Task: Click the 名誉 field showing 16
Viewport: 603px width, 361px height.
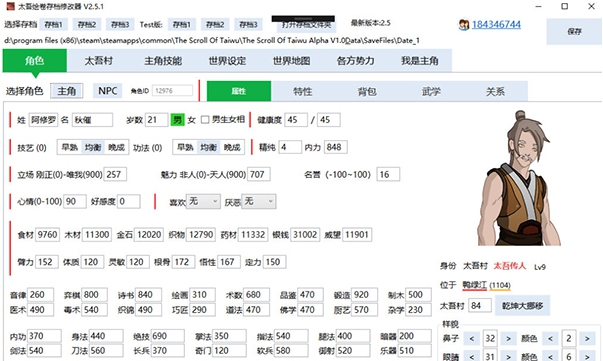Action: point(388,175)
